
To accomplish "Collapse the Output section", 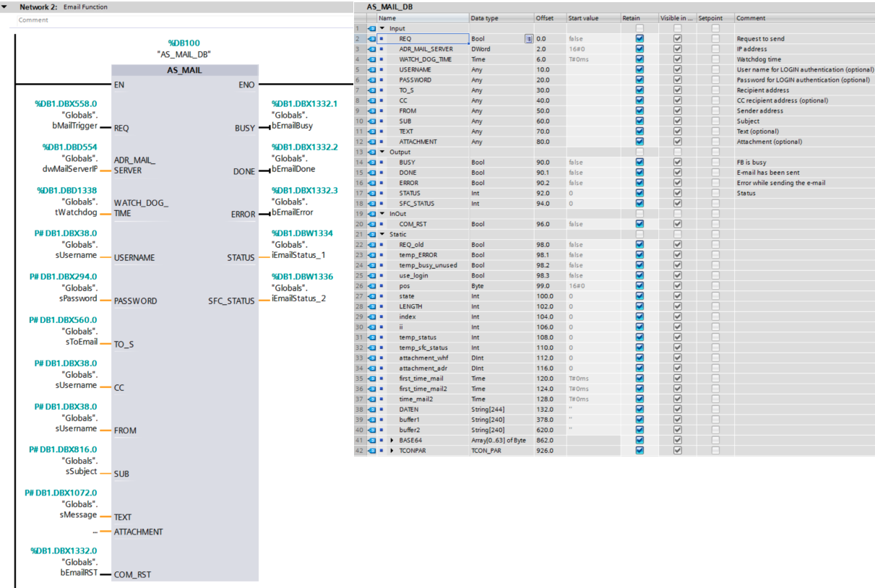I will tap(382, 152).
